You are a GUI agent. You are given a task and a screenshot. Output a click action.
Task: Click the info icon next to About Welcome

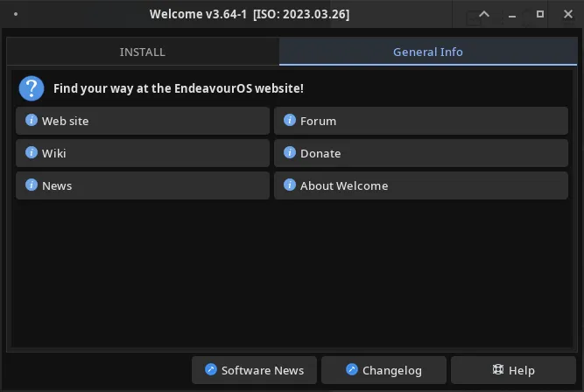coord(290,185)
